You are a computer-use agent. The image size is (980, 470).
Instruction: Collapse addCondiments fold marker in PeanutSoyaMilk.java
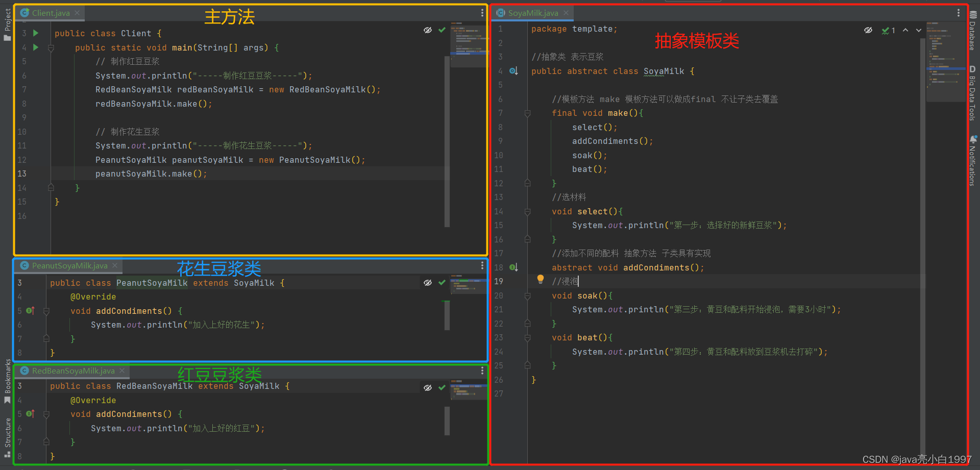click(x=46, y=311)
